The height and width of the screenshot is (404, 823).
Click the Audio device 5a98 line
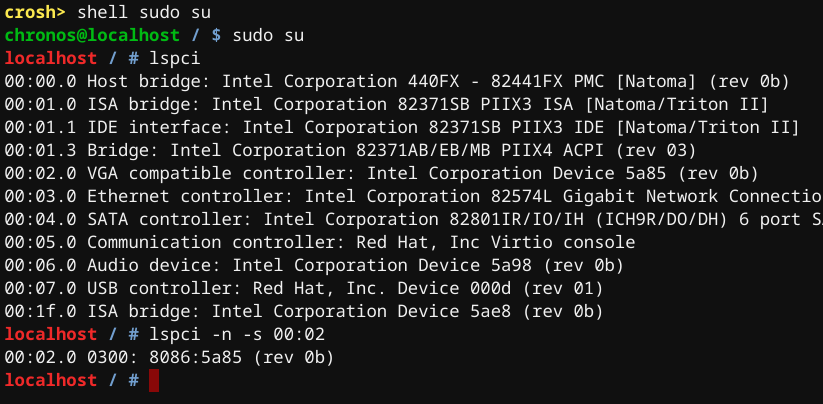coord(314,265)
